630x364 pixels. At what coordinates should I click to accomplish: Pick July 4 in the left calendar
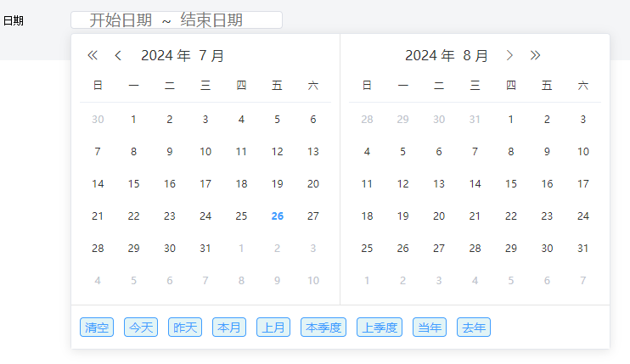(x=241, y=119)
